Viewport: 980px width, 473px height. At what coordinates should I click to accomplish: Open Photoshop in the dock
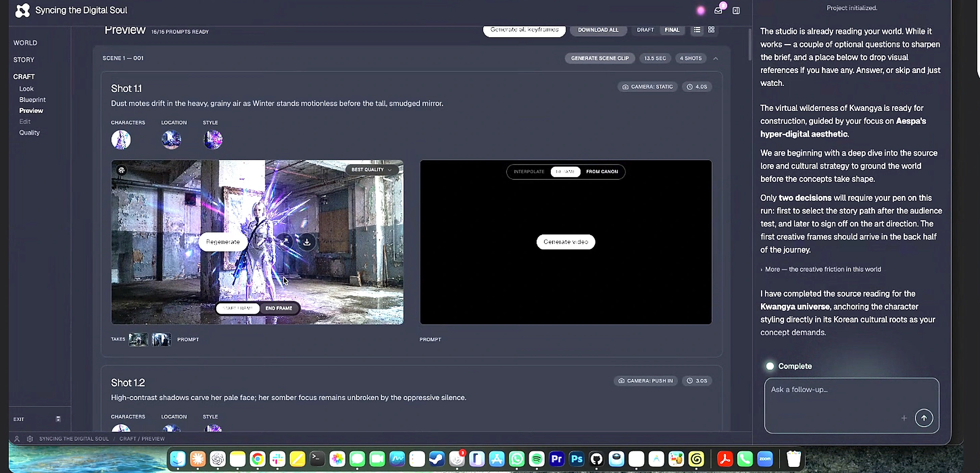click(x=577, y=459)
